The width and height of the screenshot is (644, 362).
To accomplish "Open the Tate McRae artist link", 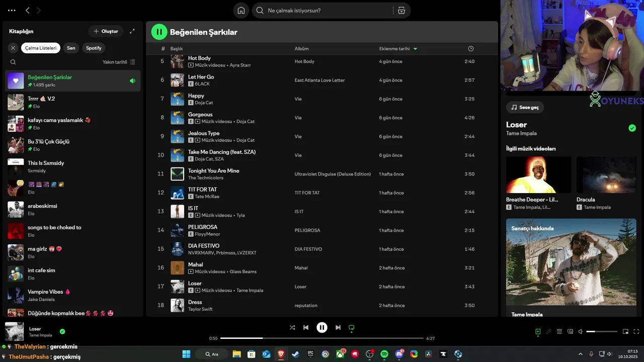I will (207, 197).
